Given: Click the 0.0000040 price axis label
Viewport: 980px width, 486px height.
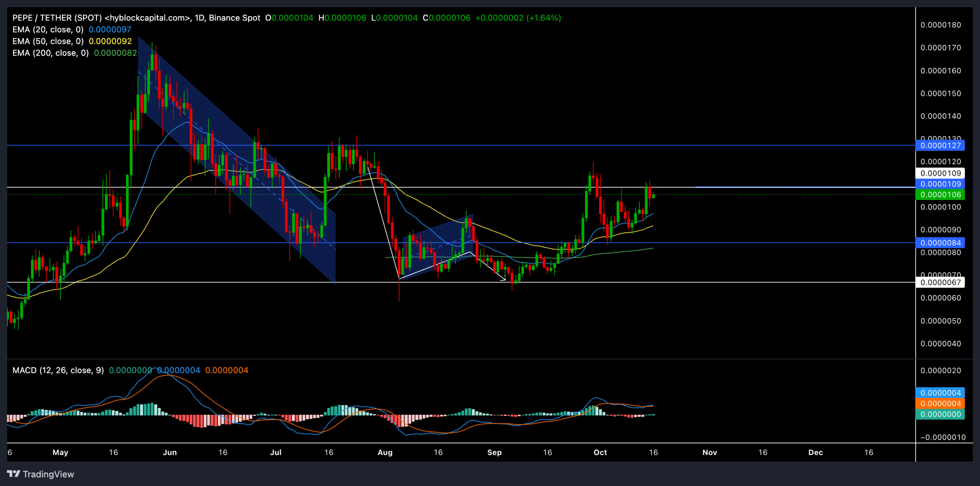Looking at the screenshot, I should [x=941, y=344].
